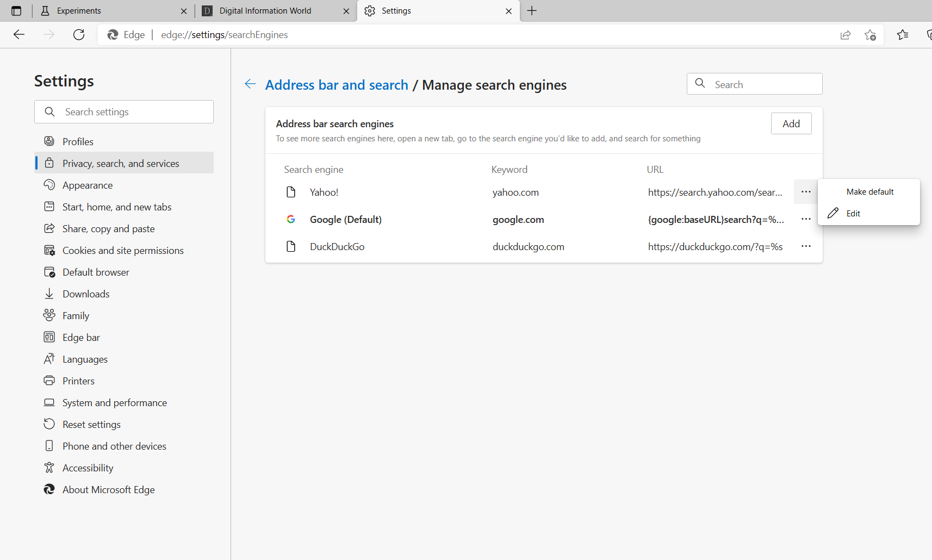Click the Family icon in sidebar
The height and width of the screenshot is (560, 932).
(49, 315)
